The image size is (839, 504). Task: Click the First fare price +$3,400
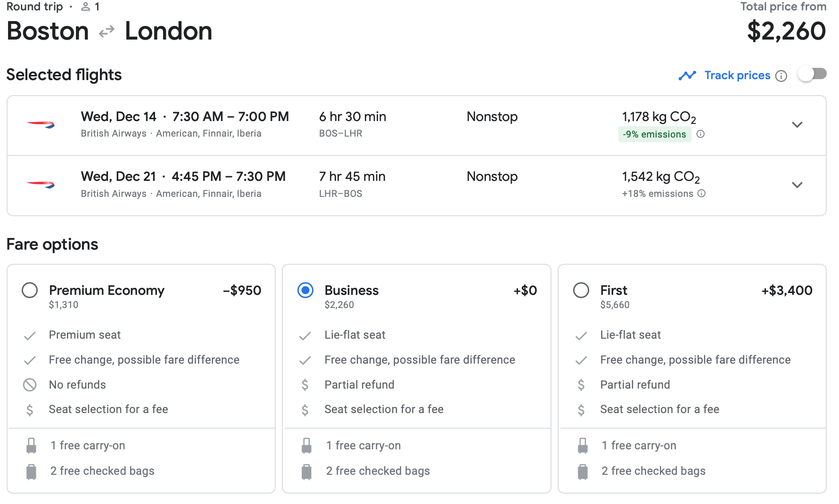[787, 290]
